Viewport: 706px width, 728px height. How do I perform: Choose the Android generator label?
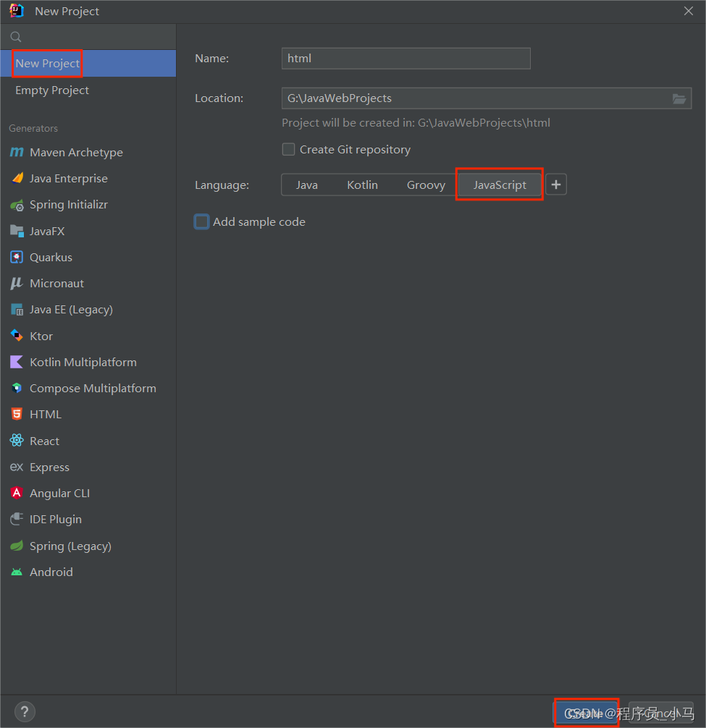coord(51,572)
